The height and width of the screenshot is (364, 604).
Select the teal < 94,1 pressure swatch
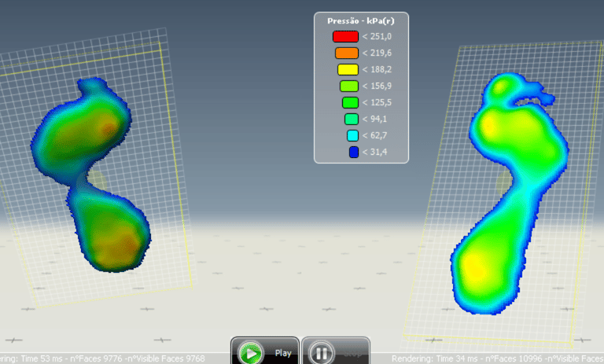[x=352, y=119]
